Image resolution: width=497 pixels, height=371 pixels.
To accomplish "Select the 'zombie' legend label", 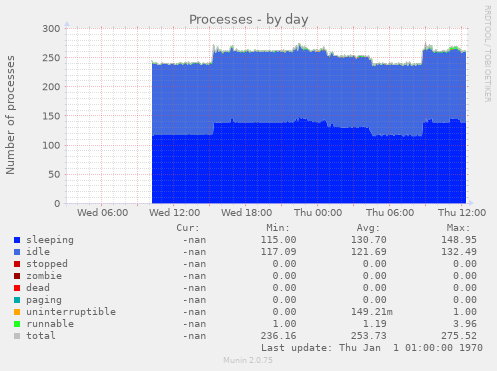I will coord(44,276).
